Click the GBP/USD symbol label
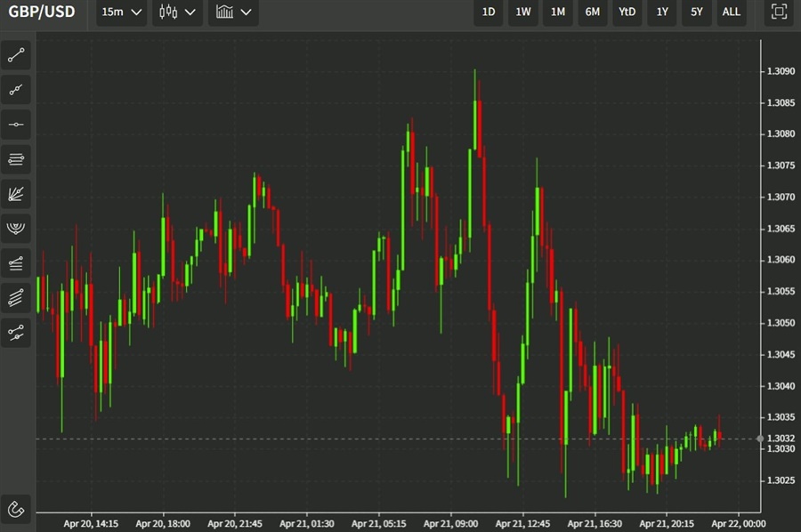Screen dimensions: 801x532 [x=42, y=12]
